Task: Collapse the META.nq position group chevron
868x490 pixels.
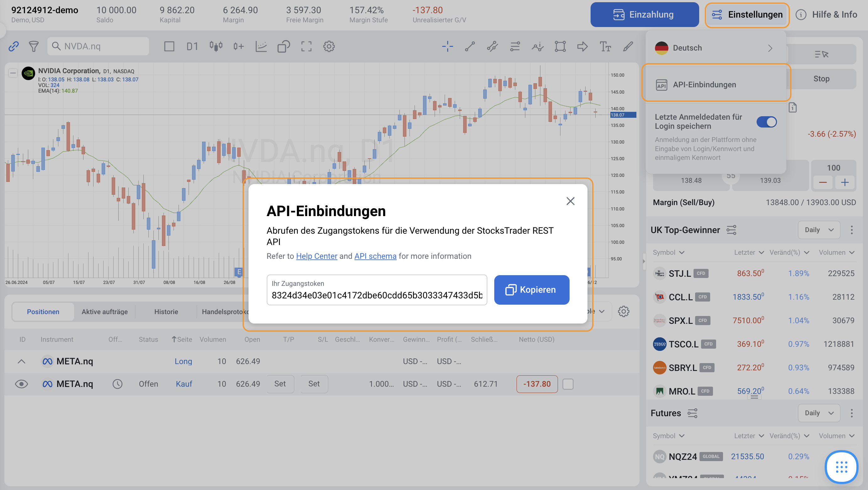Action: pos(21,362)
